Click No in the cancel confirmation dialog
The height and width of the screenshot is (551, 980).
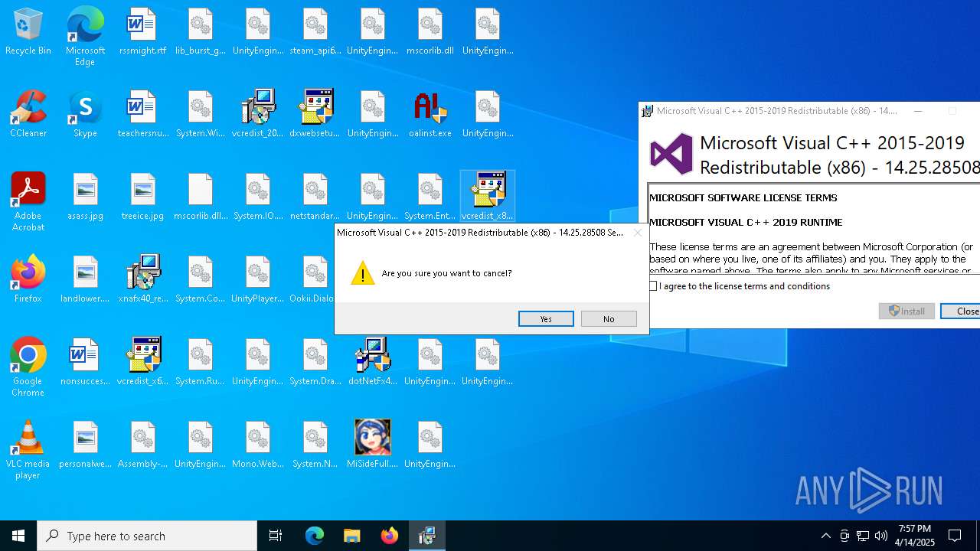coord(609,318)
